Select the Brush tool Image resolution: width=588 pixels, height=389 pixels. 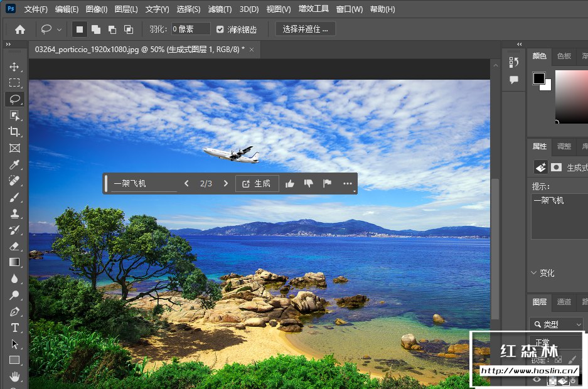14,197
